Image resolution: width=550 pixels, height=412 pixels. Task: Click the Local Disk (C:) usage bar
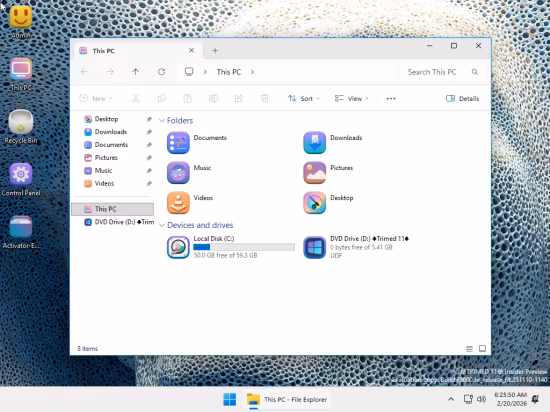click(x=244, y=247)
